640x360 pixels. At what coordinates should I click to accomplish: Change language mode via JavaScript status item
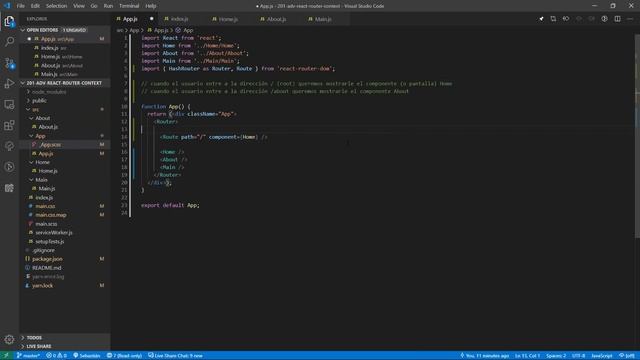[x=602, y=356]
